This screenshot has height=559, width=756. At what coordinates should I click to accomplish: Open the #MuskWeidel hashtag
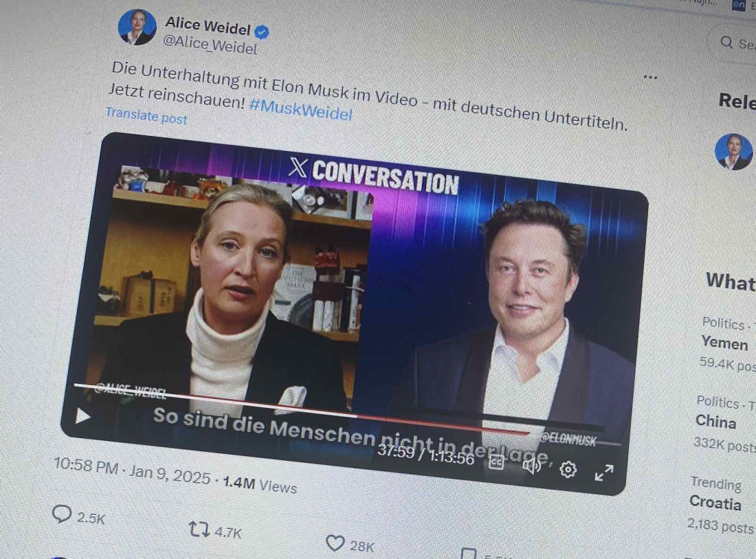[300, 109]
